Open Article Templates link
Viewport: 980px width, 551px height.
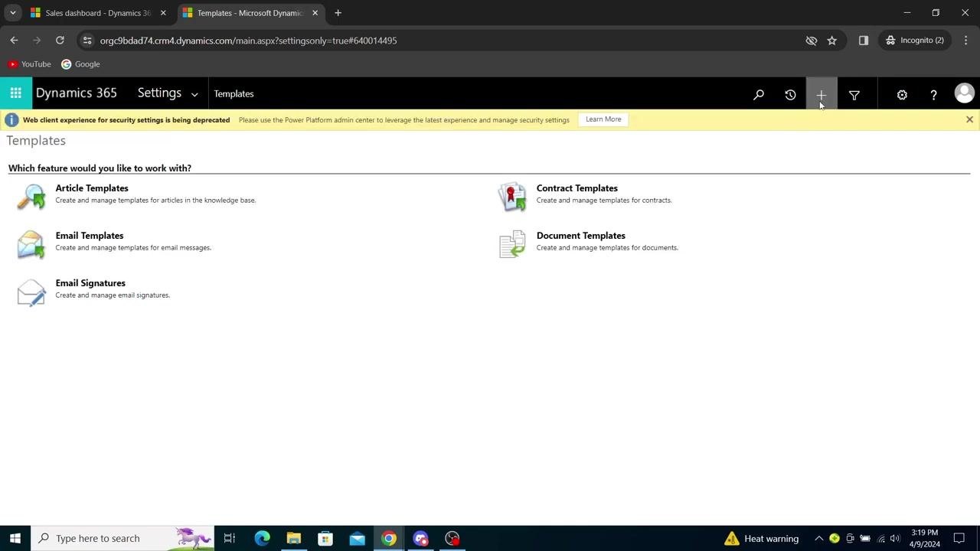point(92,188)
